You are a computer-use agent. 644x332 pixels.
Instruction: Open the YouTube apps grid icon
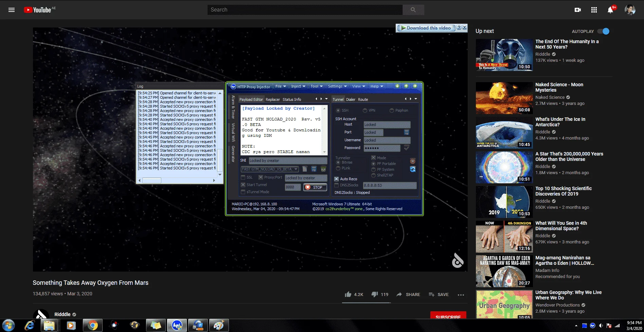click(x=594, y=10)
